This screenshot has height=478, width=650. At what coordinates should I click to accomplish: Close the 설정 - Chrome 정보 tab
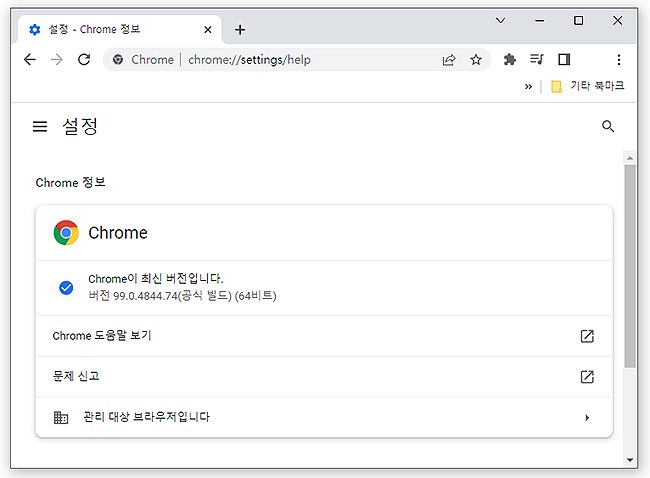tap(208, 29)
